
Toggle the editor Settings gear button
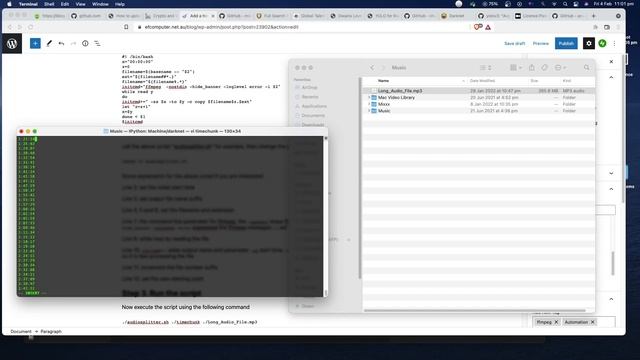coord(589,43)
